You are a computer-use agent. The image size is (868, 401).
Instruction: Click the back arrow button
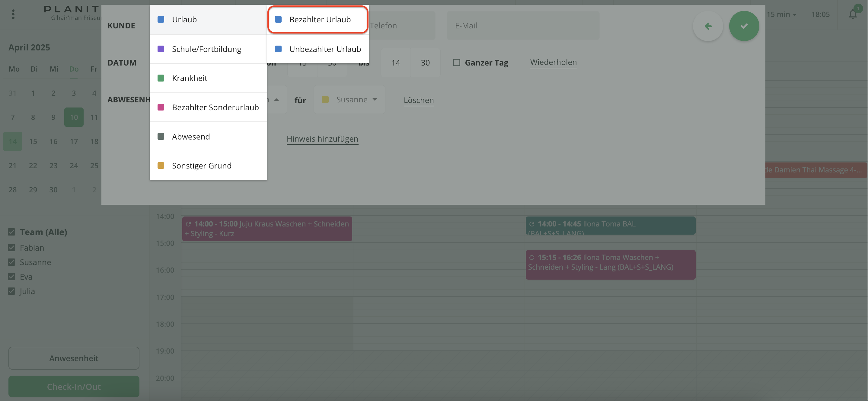[x=708, y=26]
